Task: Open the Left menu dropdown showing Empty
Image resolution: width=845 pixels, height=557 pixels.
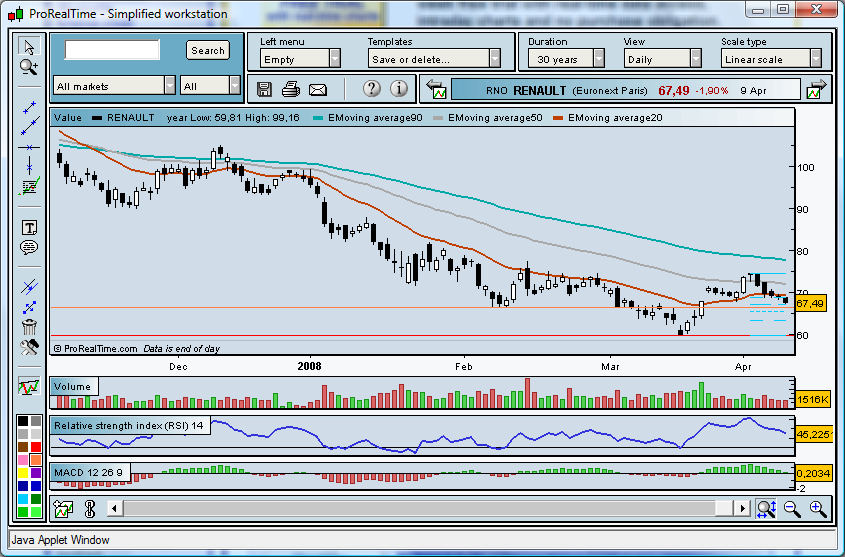Action: pyautogui.click(x=300, y=58)
